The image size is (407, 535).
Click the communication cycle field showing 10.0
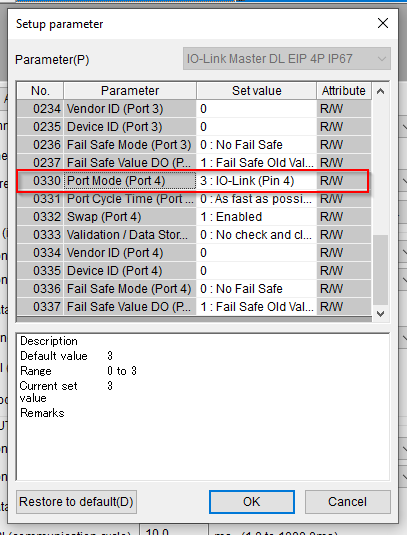coord(174,531)
